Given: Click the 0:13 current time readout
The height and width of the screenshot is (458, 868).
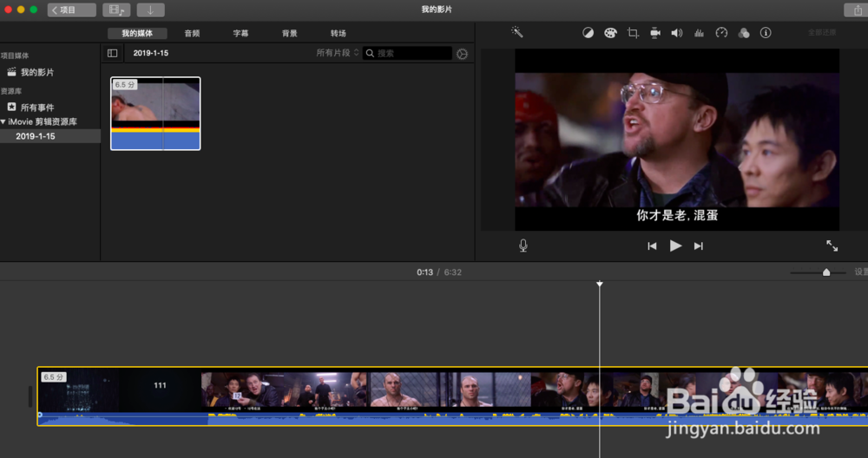Looking at the screenshot, I should [424, 272].
